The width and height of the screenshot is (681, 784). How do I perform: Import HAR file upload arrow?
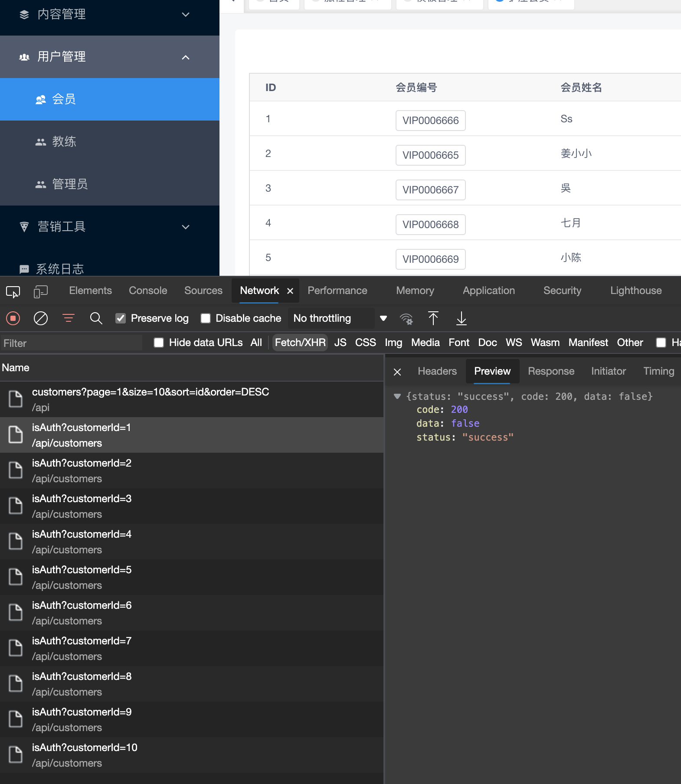click(x=433, y=319)
